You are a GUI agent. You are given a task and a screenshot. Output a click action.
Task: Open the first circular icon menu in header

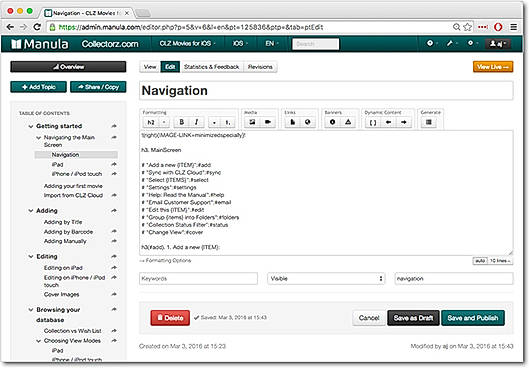[x=432, y=43]
